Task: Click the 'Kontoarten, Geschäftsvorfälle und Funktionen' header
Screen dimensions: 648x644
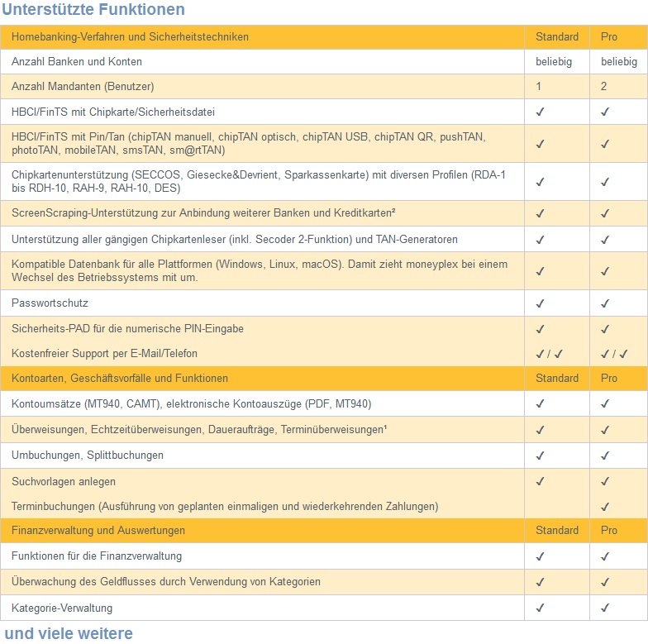Action: click(120, 378)
